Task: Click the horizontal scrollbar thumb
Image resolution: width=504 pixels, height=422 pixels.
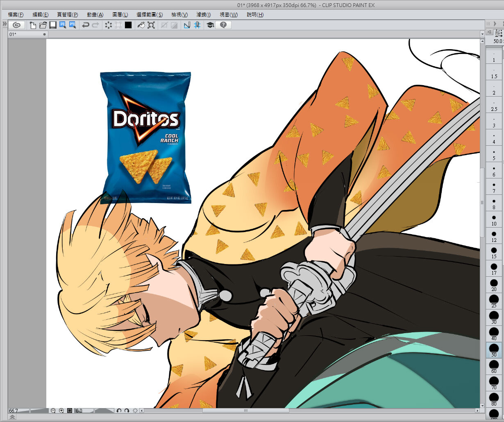Action: [x=246, y=411]
